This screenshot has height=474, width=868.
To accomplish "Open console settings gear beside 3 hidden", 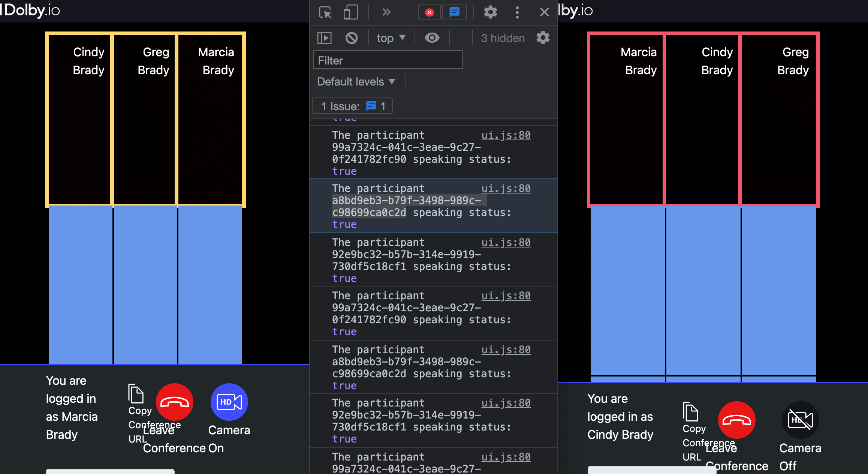I will pos(543,38).
